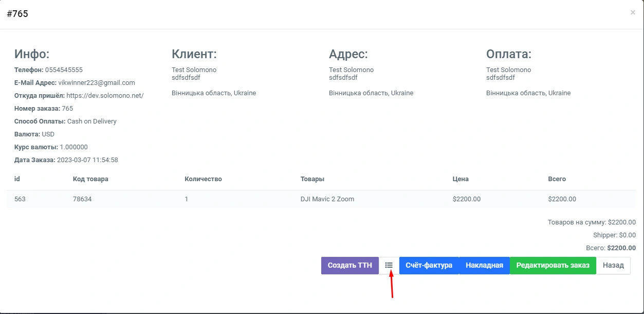
Task: Click the id column header
Action: click(17, 179)
